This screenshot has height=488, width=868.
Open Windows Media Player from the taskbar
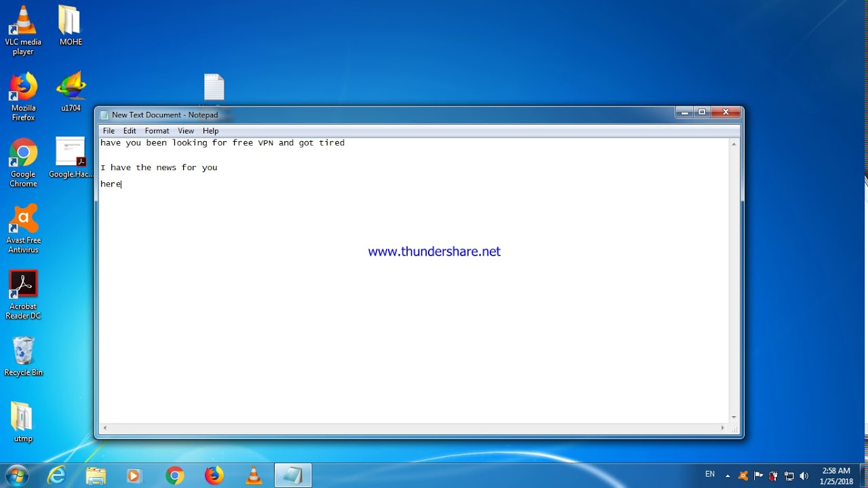[135, 476]
